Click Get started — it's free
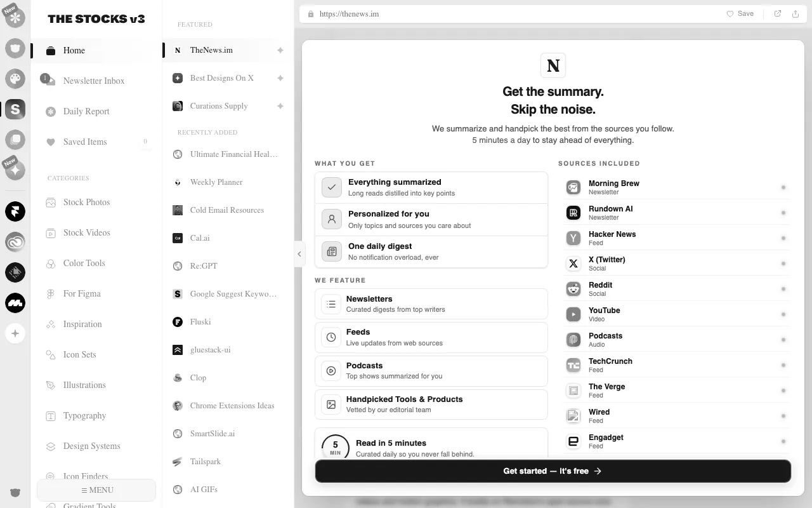Viewport: 812px width, 508px height. (553, 471)
